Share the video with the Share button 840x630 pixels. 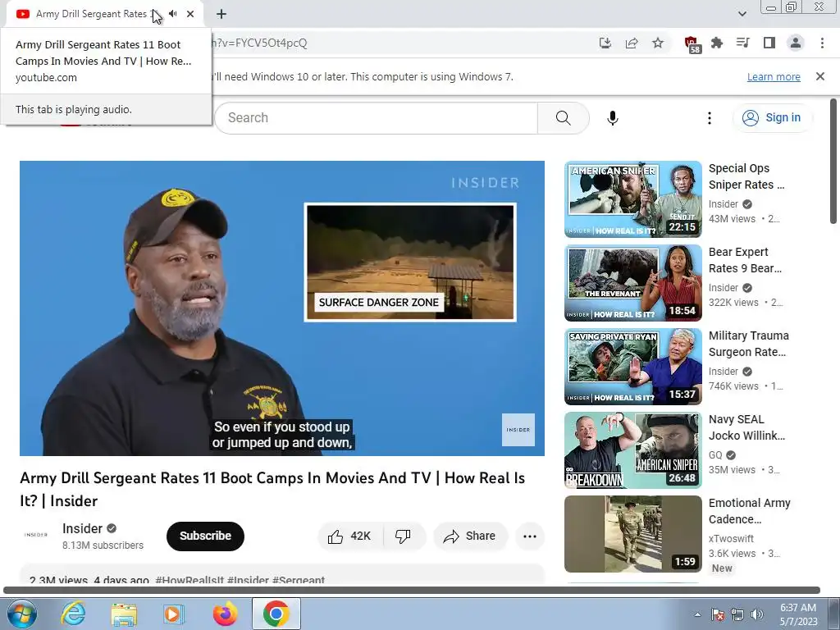pos(469,536)
